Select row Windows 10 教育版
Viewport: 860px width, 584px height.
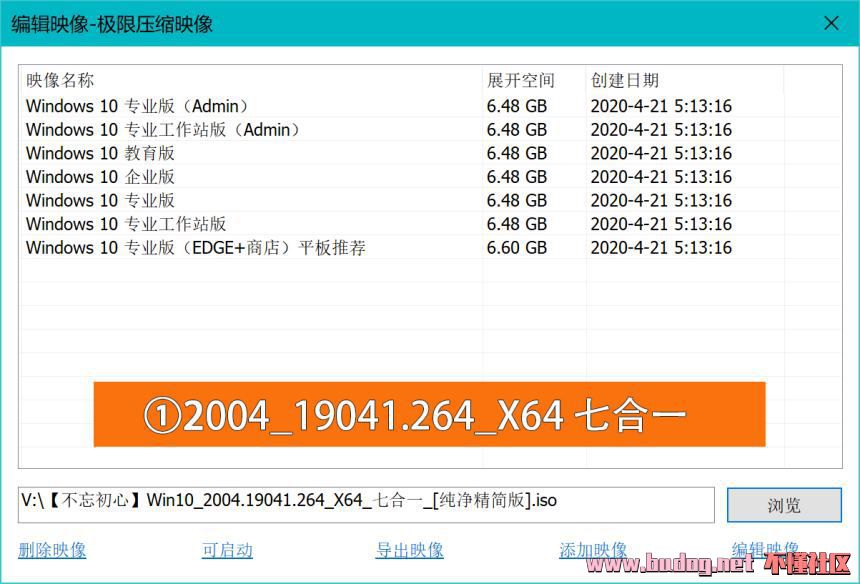[x=431, y=153]
